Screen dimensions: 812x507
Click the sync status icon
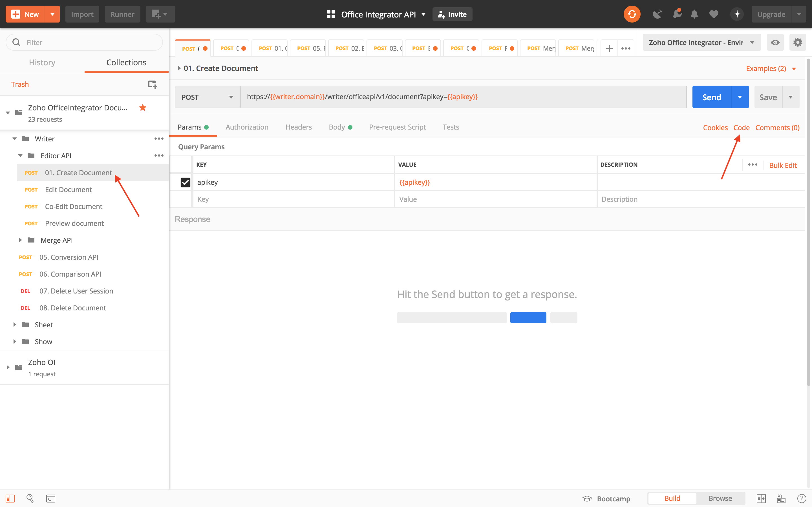pos(632,14)
